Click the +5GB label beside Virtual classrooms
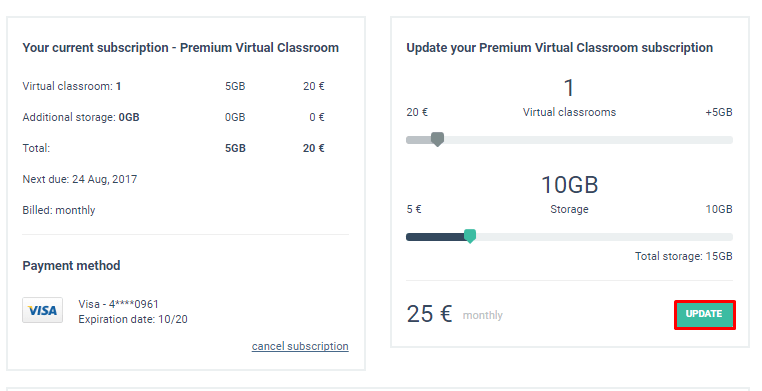 click(x=719, y=112)
